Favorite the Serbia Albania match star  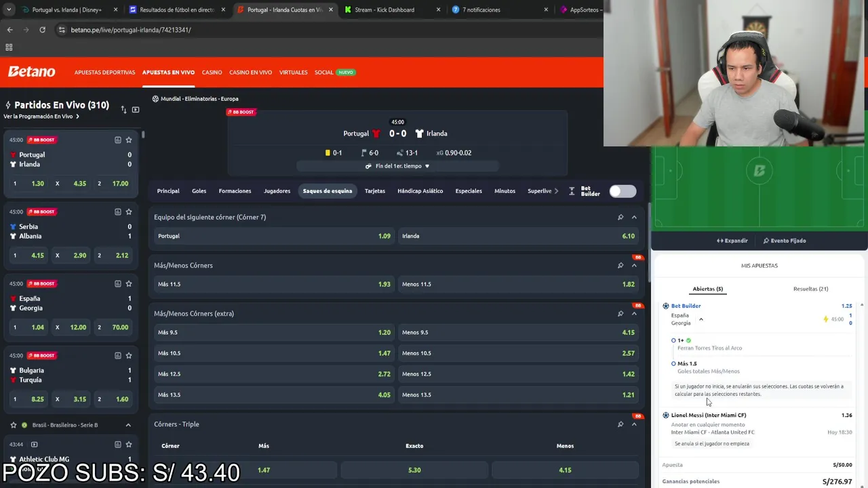tap(129, 211)
